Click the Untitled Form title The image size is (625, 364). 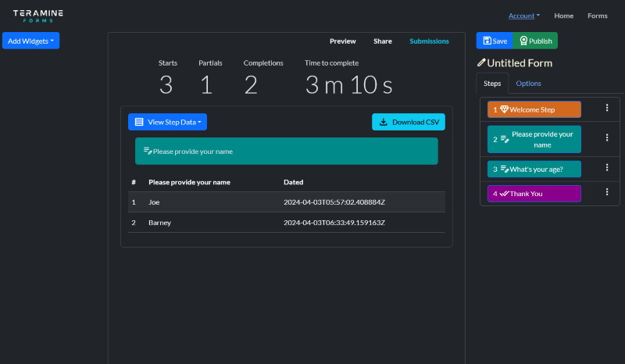coord(520,63)
